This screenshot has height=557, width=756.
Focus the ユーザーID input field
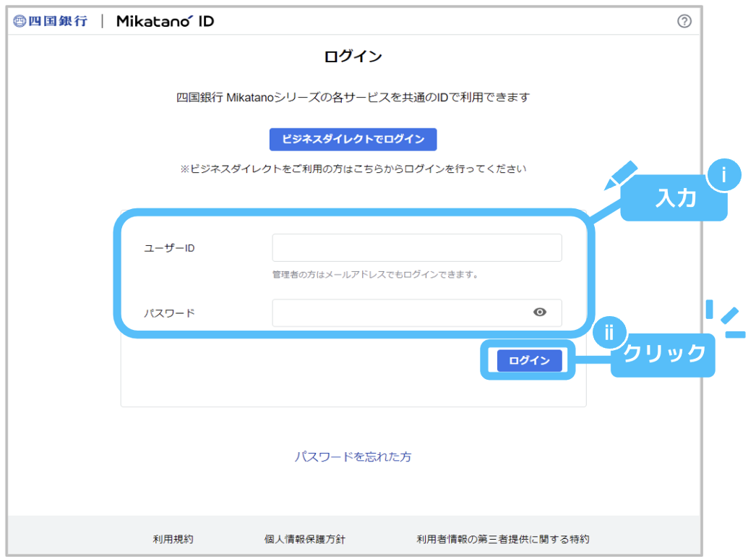[x=417, y=247]
